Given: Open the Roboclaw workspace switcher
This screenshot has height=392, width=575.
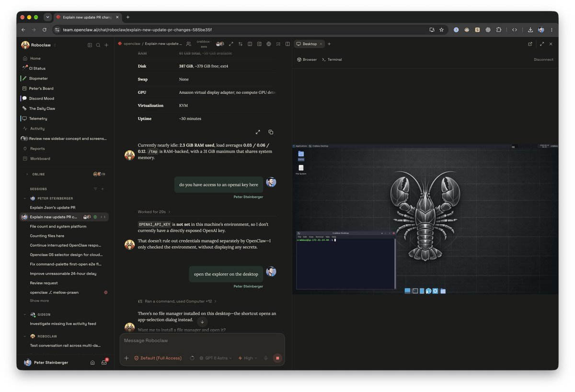Looking at the screenshot, I should 38,45.
